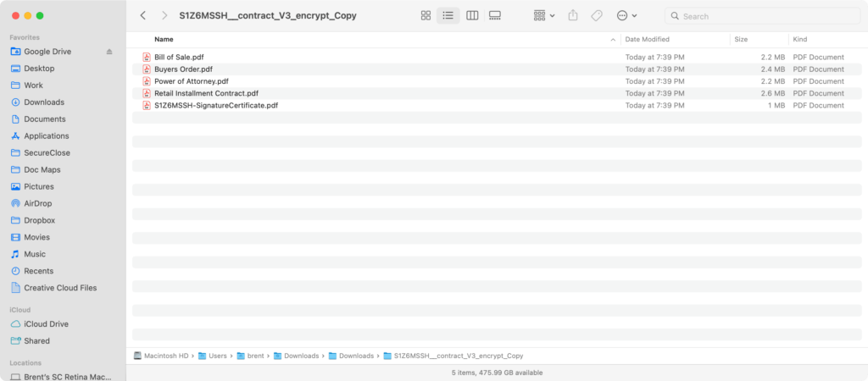Toggle sort order on Name column header
The height and width of the screenshot is (381, 868).
pyautogui.click(x=381, y=40)
